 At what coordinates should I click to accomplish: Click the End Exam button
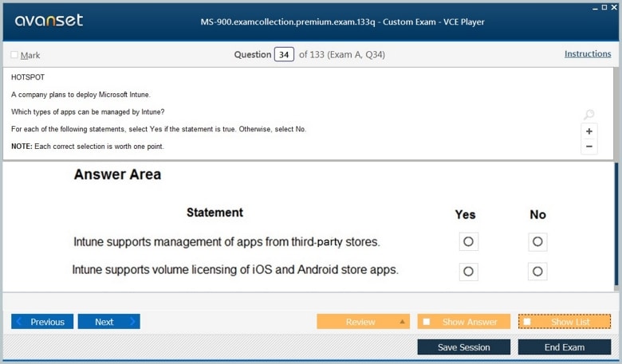pyautogui.click(x=564, y=347)
